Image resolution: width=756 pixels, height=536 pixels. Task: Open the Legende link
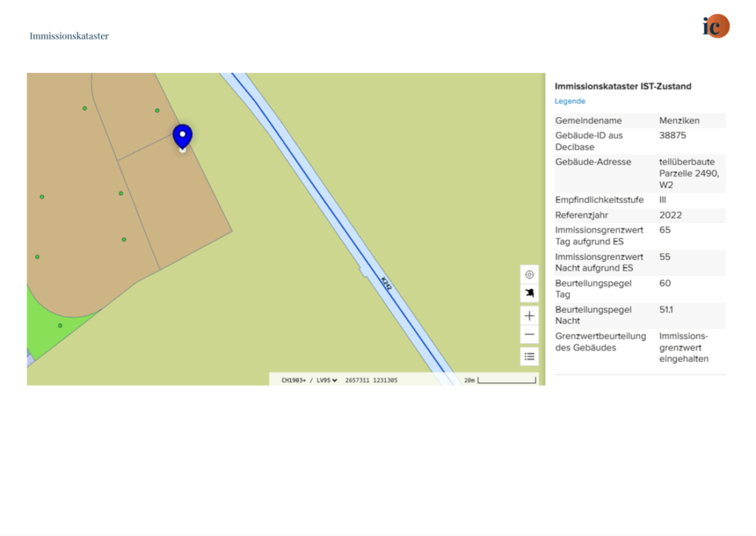[x=569, y=101]
